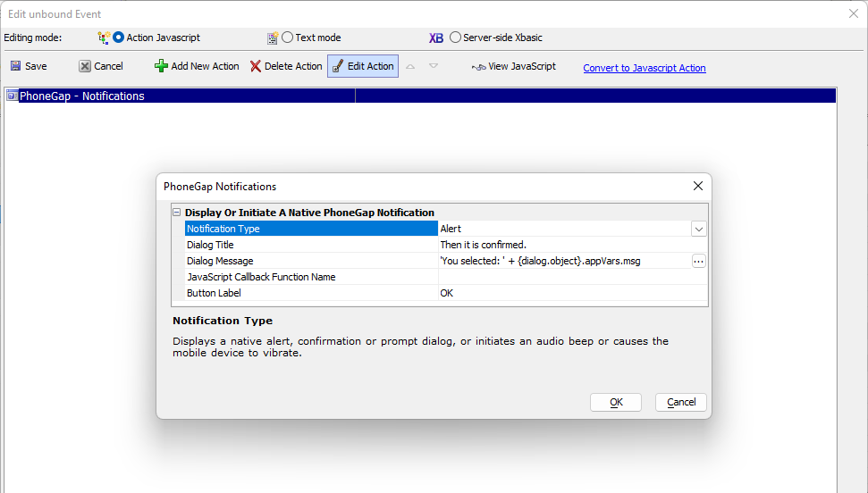Confirm the dialog with the OK button
The image size is (868, 493).
click(x=616, y=402)
